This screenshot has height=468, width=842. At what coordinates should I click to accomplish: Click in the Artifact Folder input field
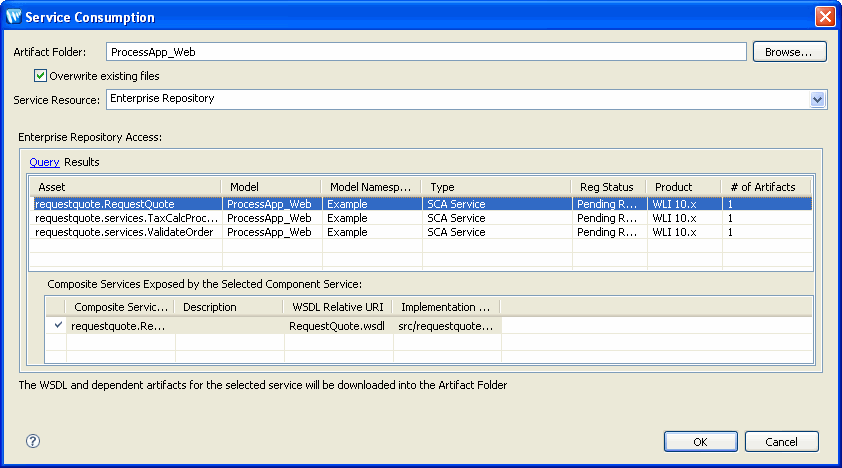pyautogui.click(x=426, y=52)
